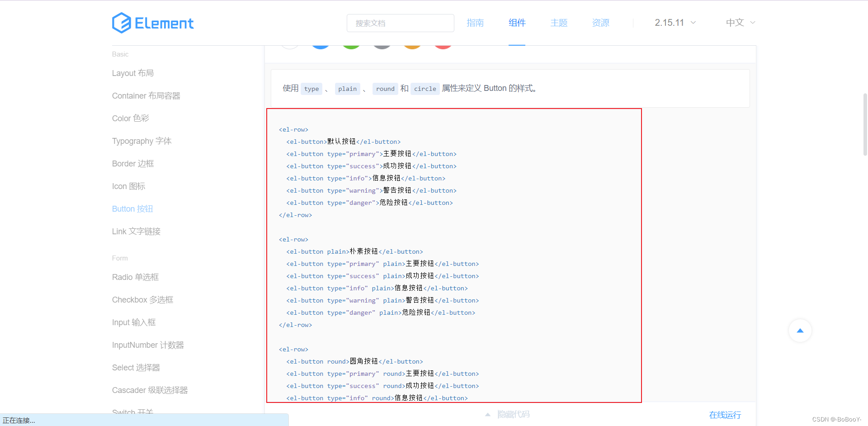The image size is (868, 426).
Task: Click code line plain>朴素按钮
Action: coord(355,251)
